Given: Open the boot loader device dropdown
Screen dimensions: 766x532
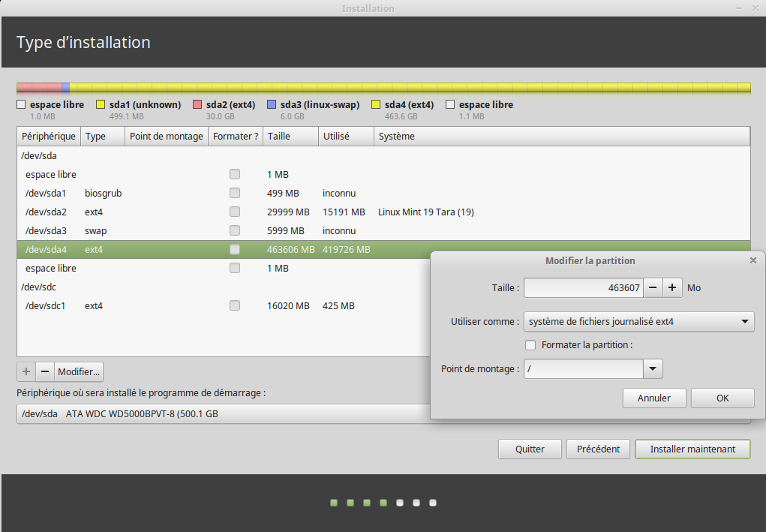Looking at the screenshot, I should (225, 413).
